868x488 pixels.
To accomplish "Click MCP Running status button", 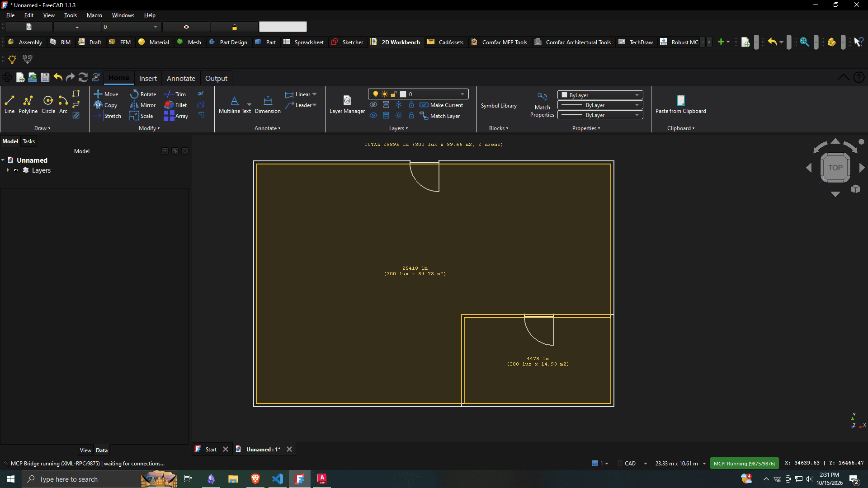I will pos(744,463).
